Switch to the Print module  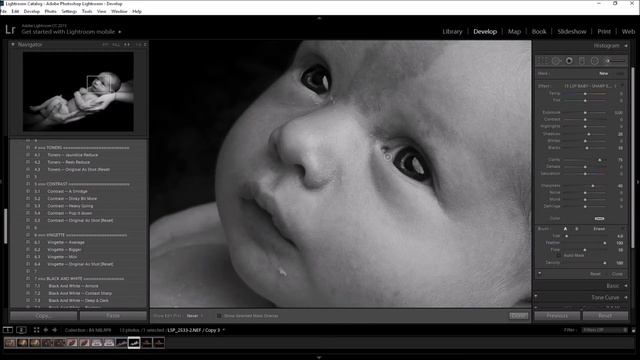(604, 31)
